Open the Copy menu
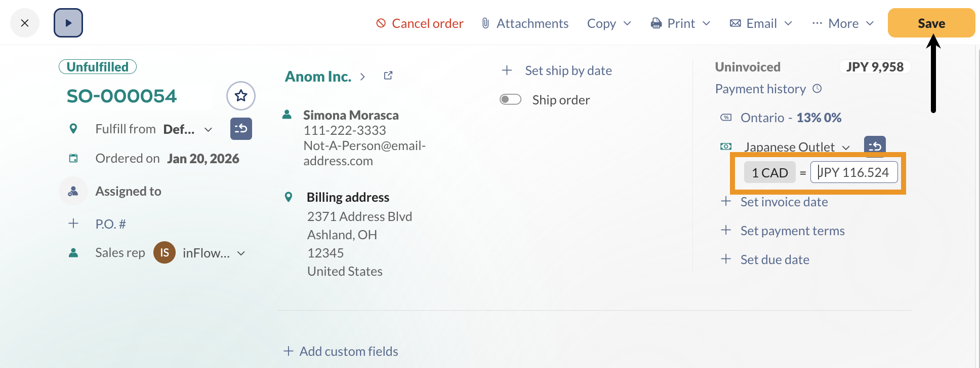Image resolution: width=980 pixels, height=368 pixels. (608, 23)
